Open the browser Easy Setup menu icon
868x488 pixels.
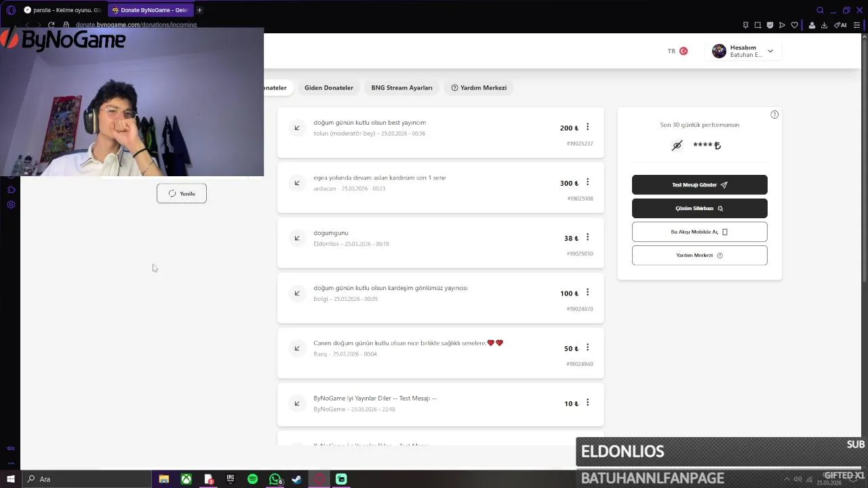[x=856, y=25]
